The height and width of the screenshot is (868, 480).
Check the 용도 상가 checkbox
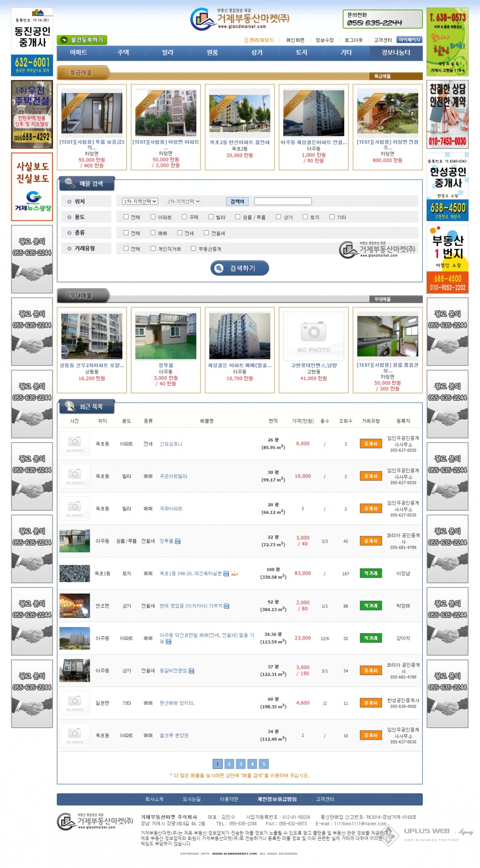click(x=278, y=216)
